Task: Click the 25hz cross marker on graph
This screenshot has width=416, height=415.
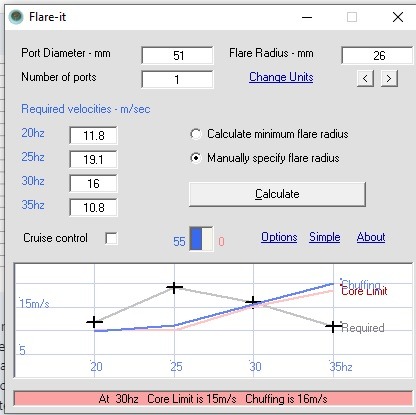Action: [174, 287]
